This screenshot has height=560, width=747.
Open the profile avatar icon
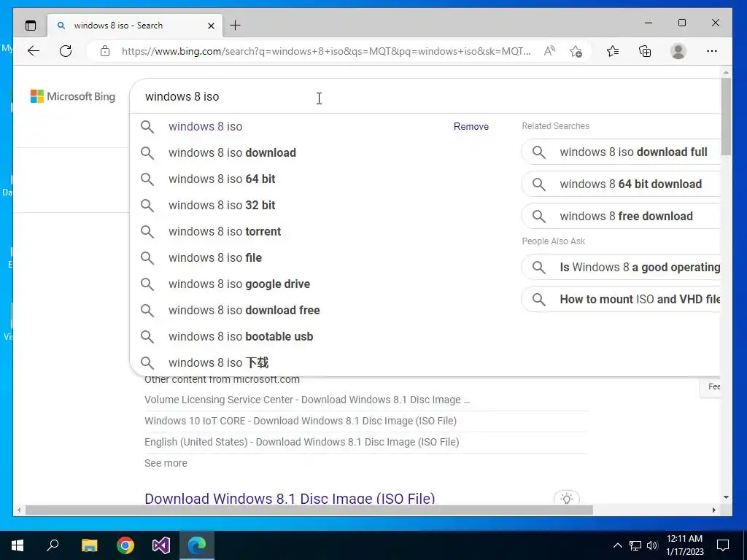click(x=678, y=51)
